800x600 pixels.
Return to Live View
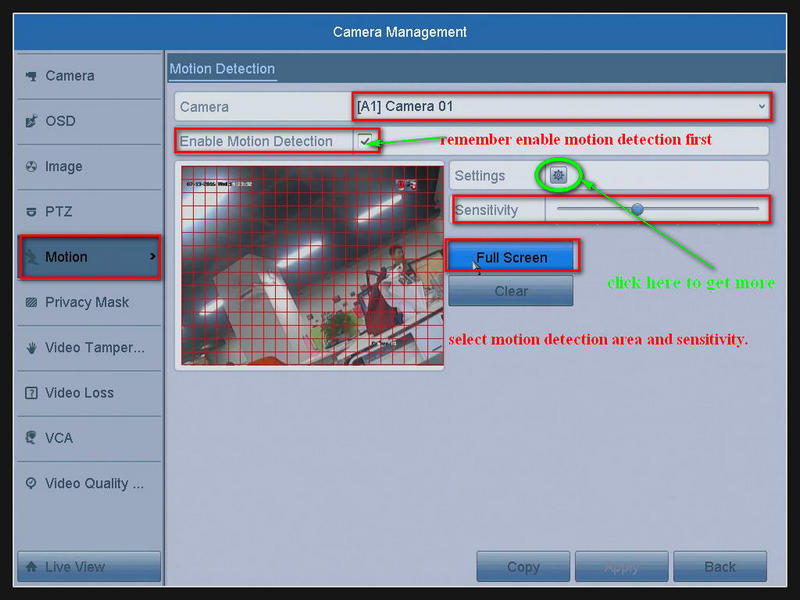[89, 566]
